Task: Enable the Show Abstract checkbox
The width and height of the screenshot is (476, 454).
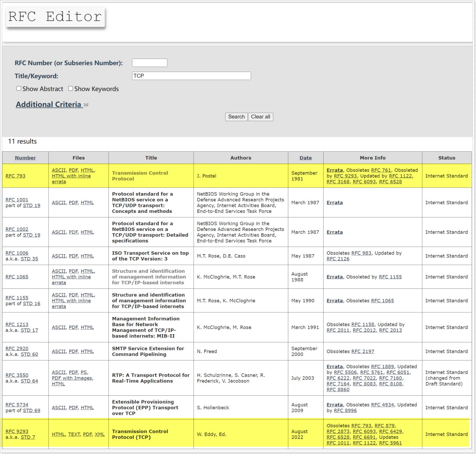Action: click(19, 89)
